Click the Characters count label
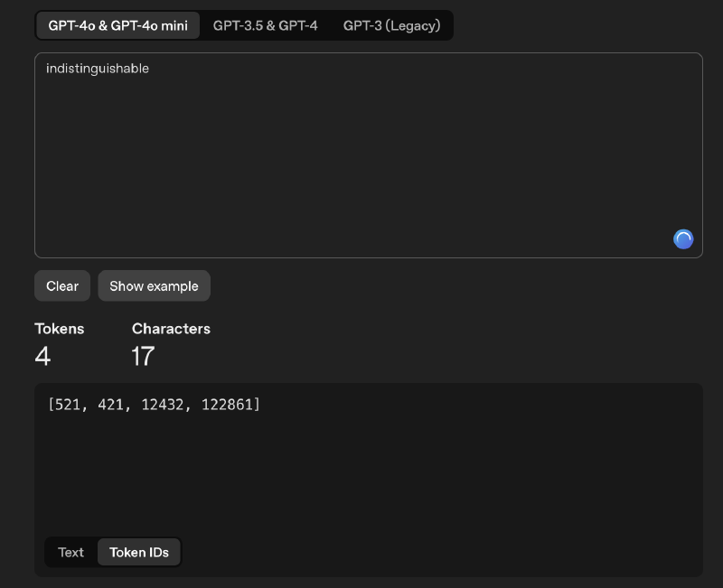Viewport: 723px width, 588px height. tap(171, 328)
